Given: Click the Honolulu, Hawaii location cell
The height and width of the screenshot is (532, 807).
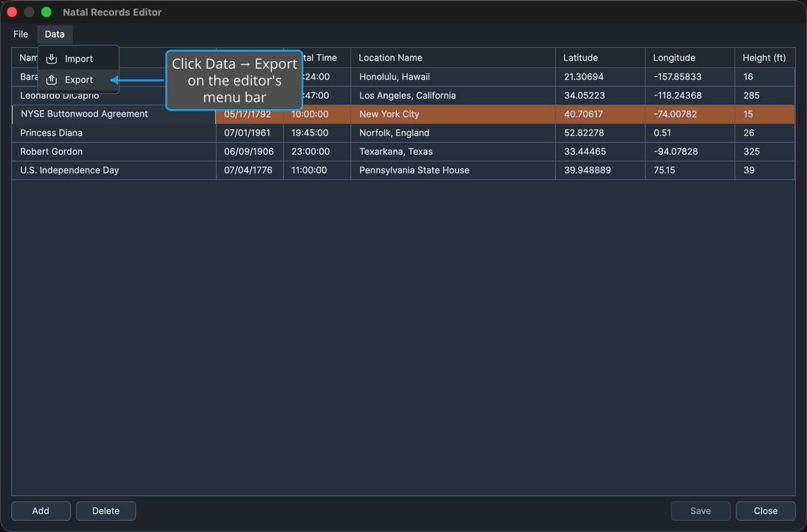Looking at the screenshot, I should [x=453, y=77].
